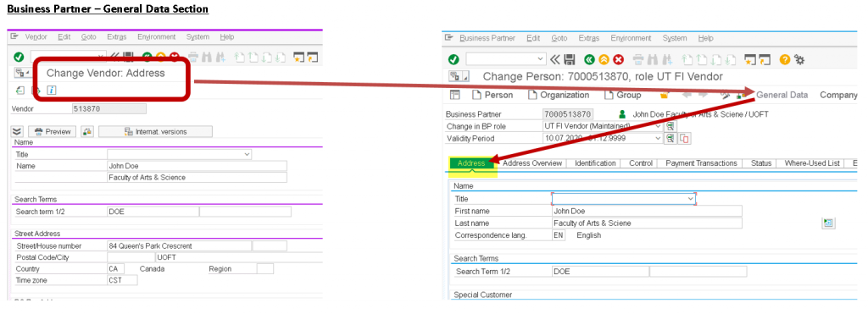Open the Title dropdown in Business Partner window

click(x=690, y=198)
